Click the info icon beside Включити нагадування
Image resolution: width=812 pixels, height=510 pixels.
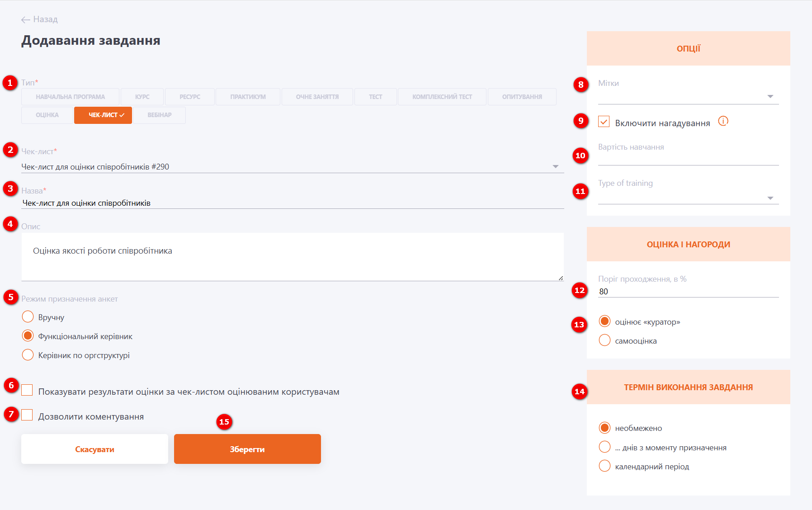pos(723,121)
